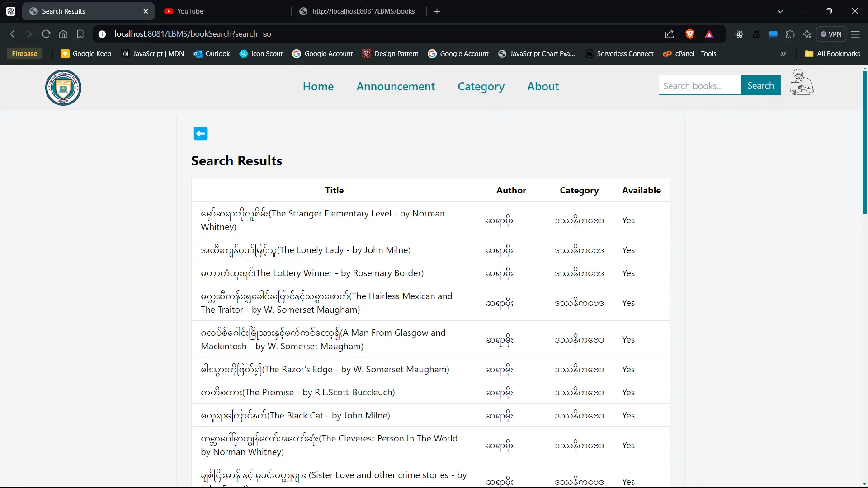Image resolution: width=868 pixels, height=488 pixels.
Task: Go to browser home icon
Action: pos(63,34)
